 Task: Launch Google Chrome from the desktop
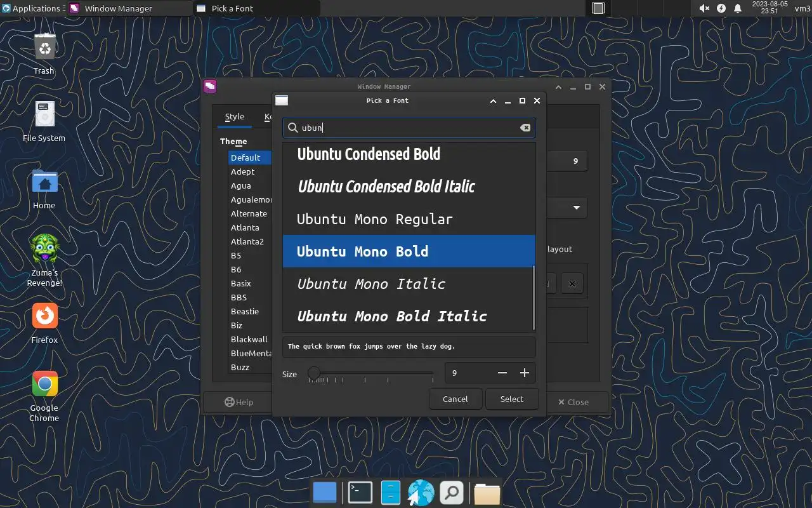coord(44,396)
